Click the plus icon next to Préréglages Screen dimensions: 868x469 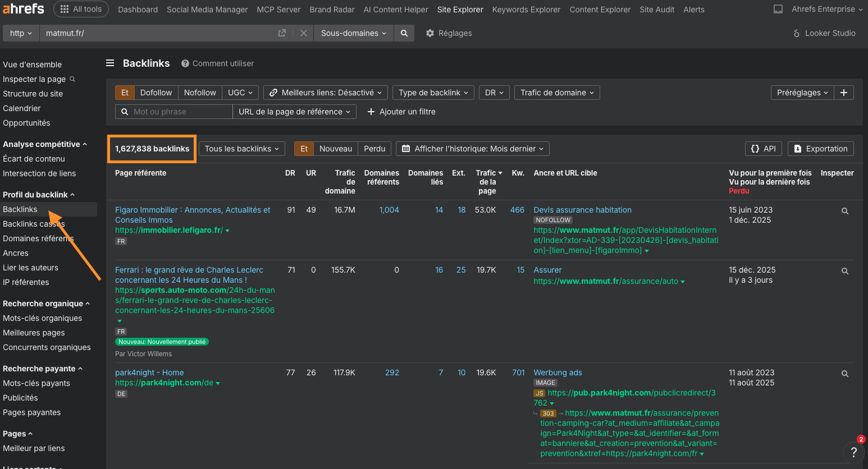tap(843, 93)
